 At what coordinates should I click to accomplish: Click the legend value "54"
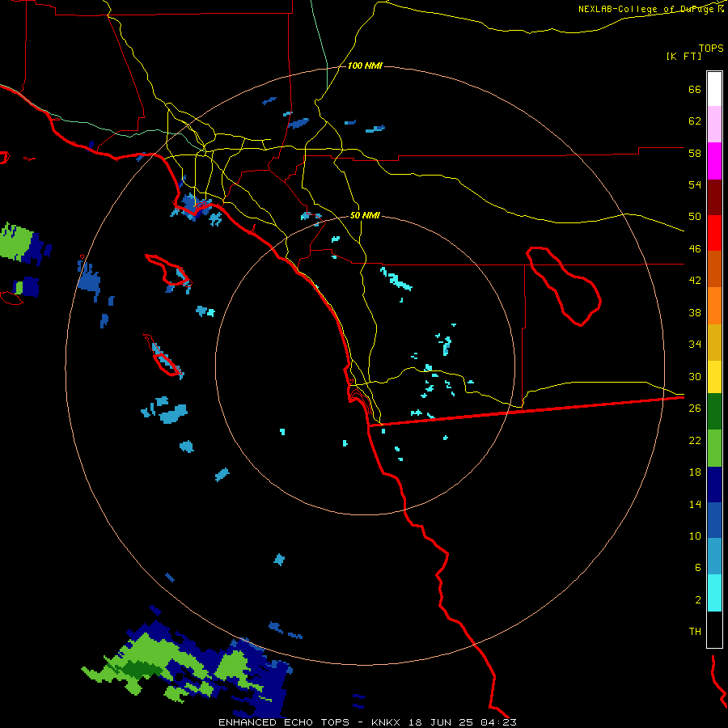tap(695, 184)
